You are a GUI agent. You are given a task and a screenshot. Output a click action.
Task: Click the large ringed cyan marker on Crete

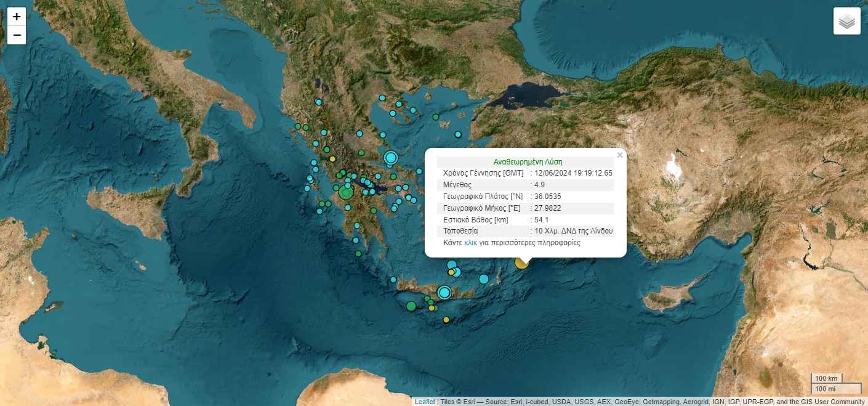[444, 292]
